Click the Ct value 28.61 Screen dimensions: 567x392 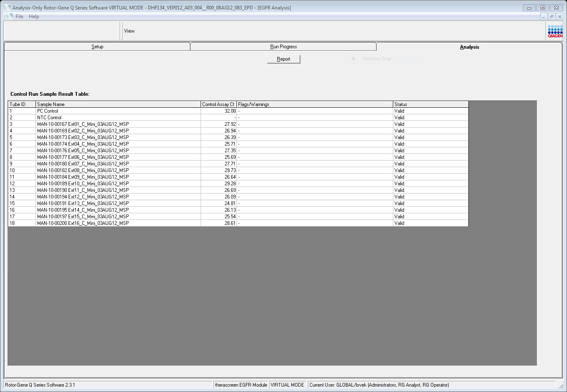coord(230,223)
